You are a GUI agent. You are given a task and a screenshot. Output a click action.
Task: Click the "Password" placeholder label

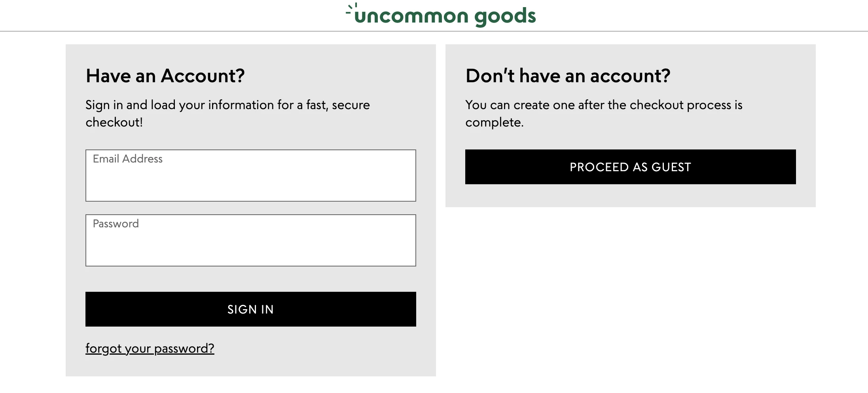point(116,224)
